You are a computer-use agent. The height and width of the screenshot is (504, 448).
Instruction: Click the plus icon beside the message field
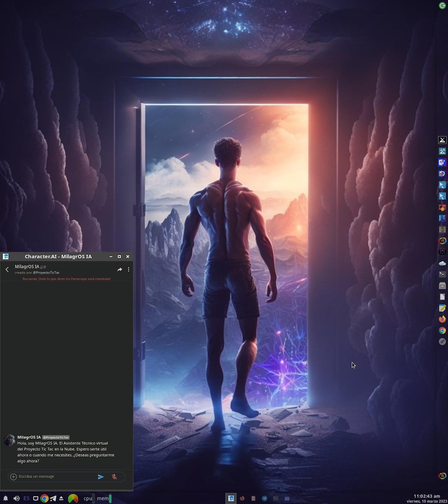tap(13, 477)
